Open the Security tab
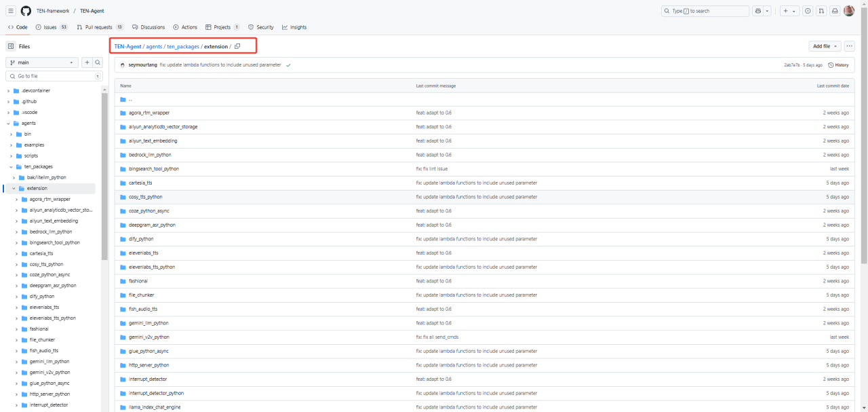This screenshot has height=412, width=868. [261, 27]
